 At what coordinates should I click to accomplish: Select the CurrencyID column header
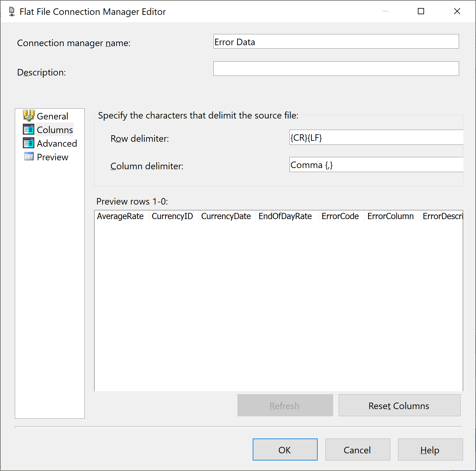(172, 216)
